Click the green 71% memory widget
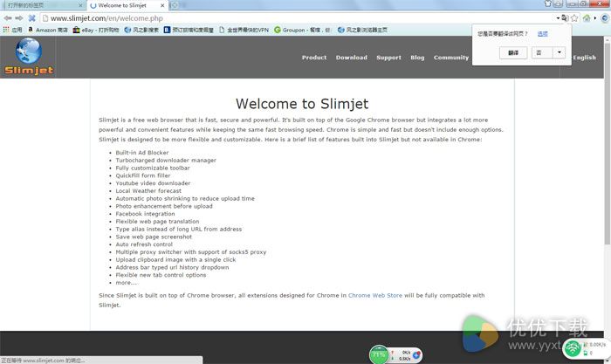The height and width of the screenshot is (364, 611). tap(379, 354)
